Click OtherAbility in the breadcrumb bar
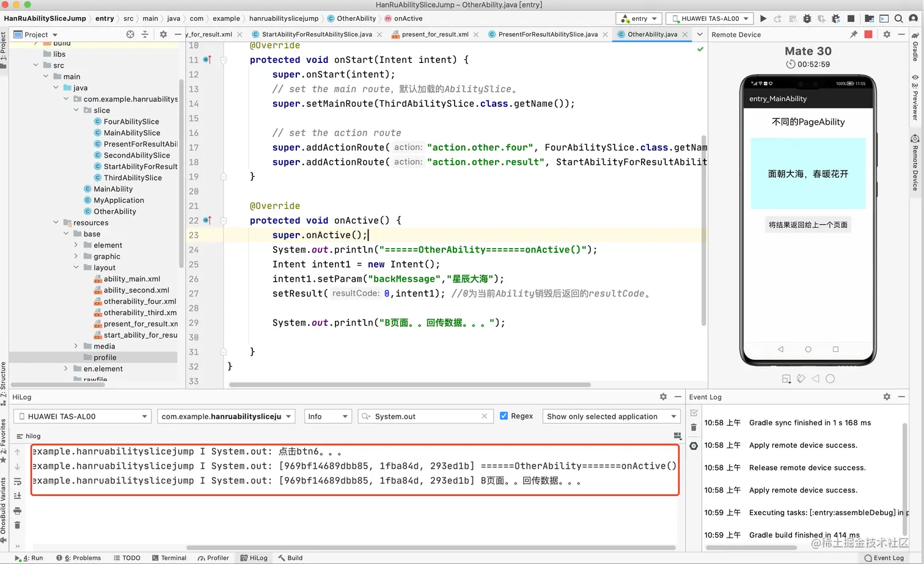The height and width of the screenshot is (564, 924). coord(351,18)
